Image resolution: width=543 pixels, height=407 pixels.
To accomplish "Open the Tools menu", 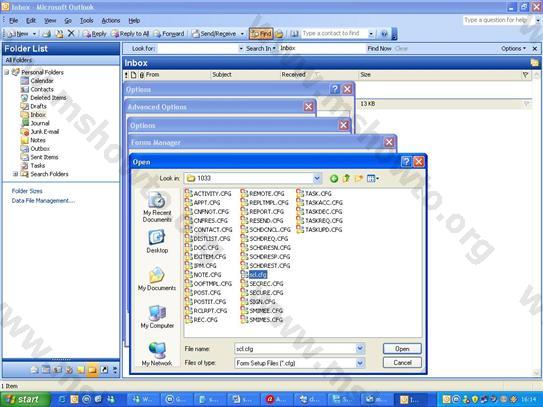I will (86, 20).
